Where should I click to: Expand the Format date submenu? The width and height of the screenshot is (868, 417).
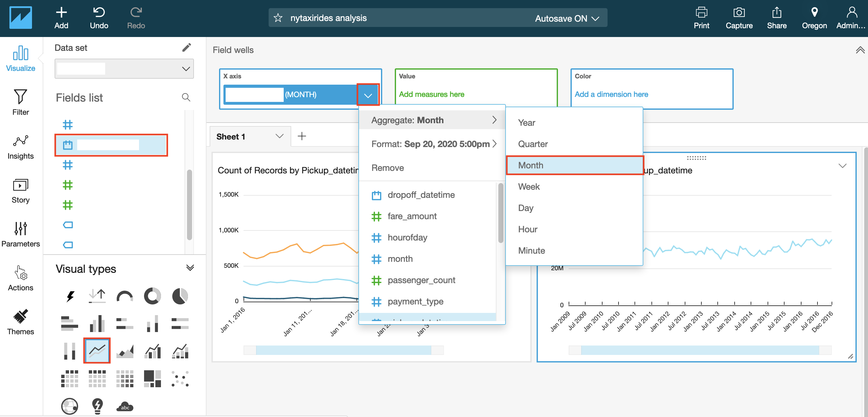point(432,144)
